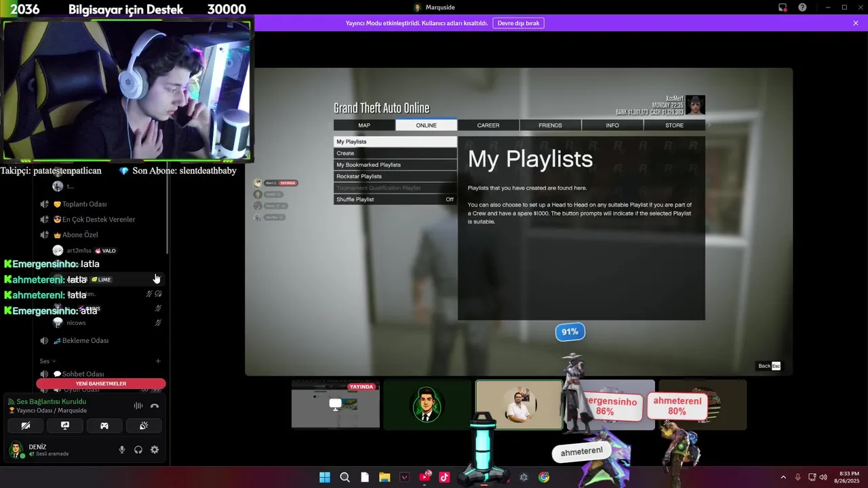Toggle screen share button in voice panel
868x488 pixels.
[x=65, y=426]
